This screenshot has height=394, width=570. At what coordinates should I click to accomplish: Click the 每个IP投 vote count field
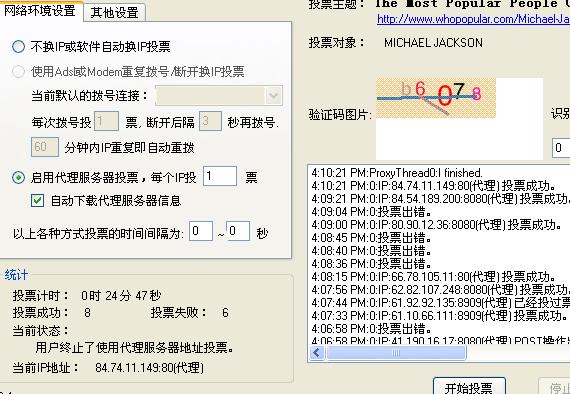click(220, 176)
